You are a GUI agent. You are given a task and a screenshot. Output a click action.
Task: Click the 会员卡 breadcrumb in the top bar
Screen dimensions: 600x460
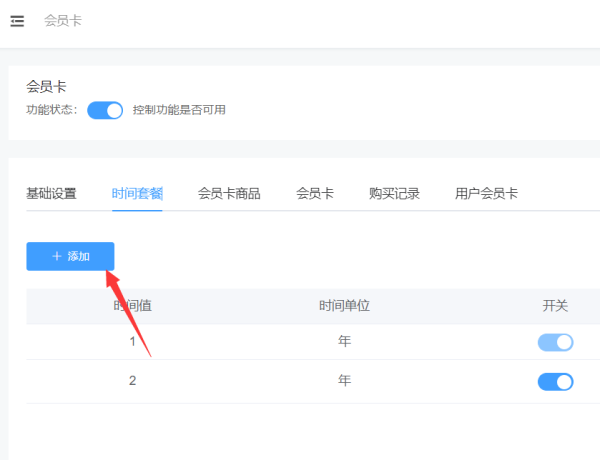point(63,21)
